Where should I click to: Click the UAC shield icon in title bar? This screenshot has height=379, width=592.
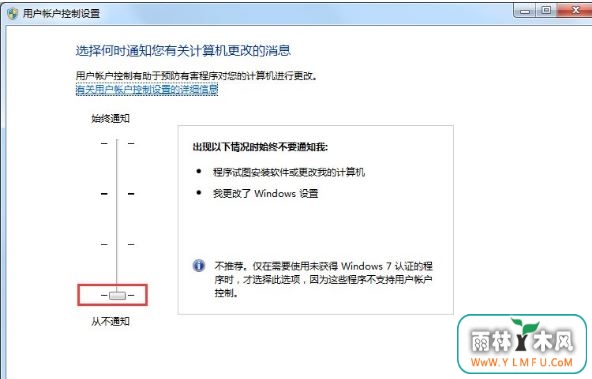[x=12, y=14]
